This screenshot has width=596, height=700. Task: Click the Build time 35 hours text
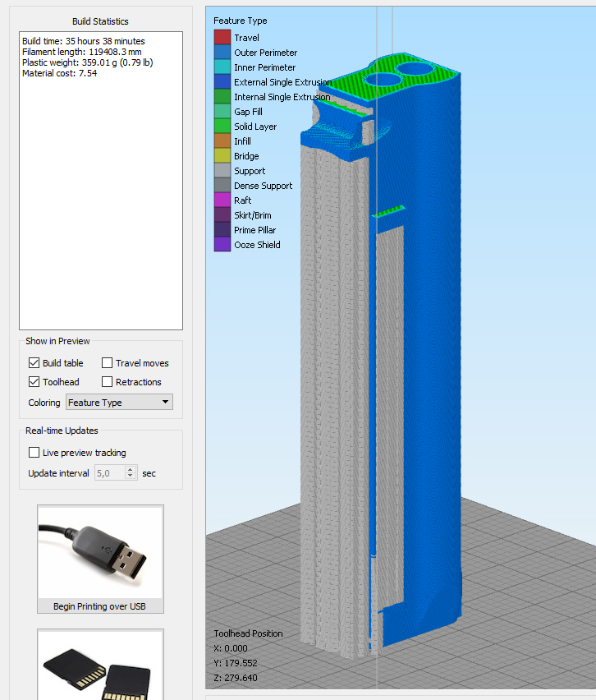point(84,41)
